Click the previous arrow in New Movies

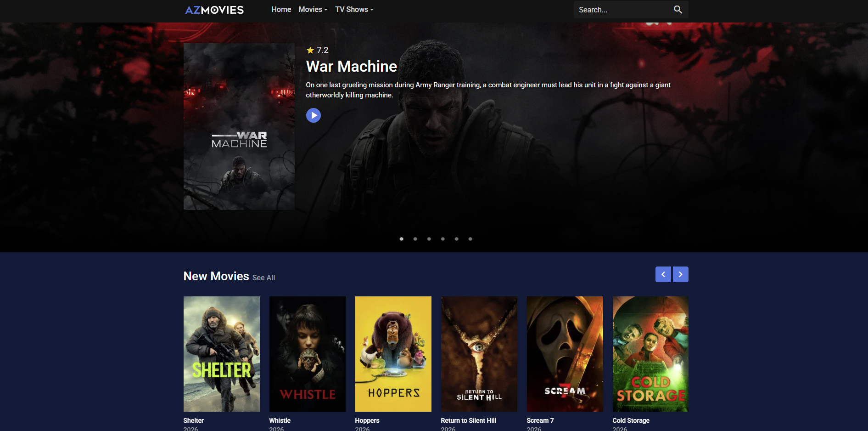(663, 274)
